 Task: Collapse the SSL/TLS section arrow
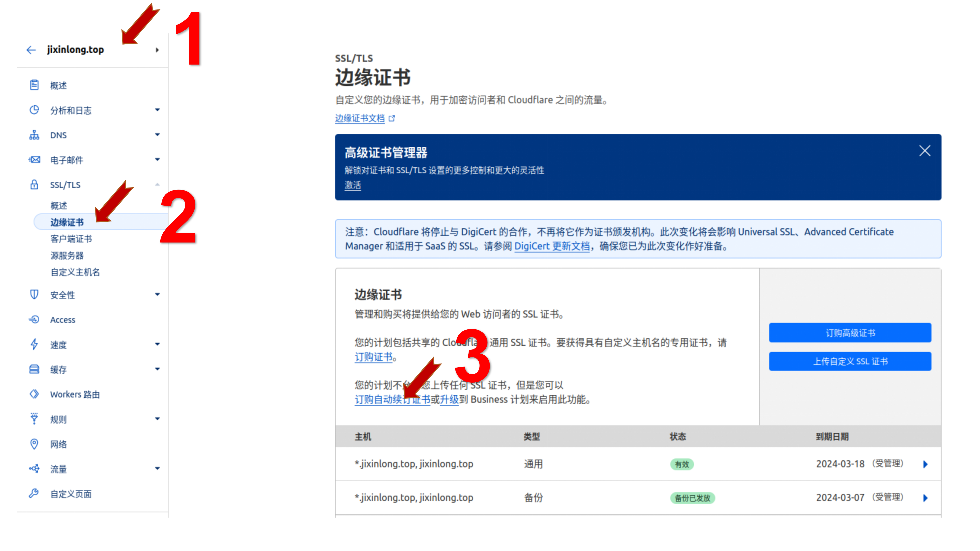click(157, 184)
